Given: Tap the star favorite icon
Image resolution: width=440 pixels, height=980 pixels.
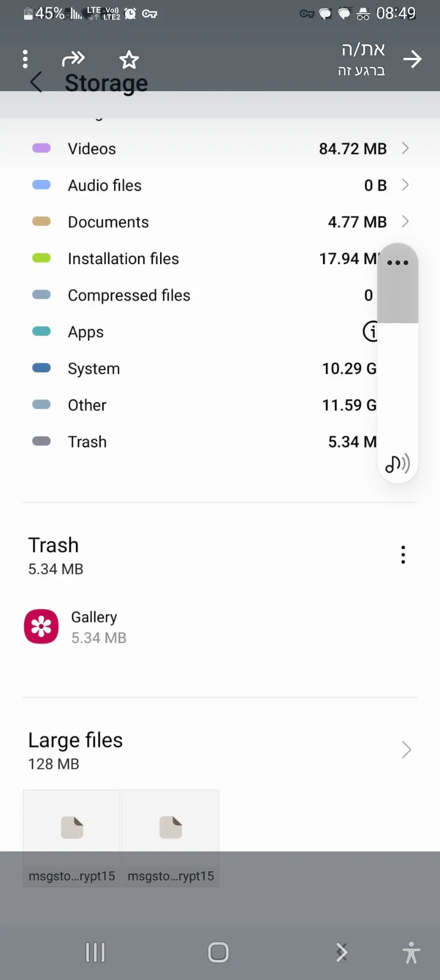Looking at the screenshot, I should click(x=129, y=60).
